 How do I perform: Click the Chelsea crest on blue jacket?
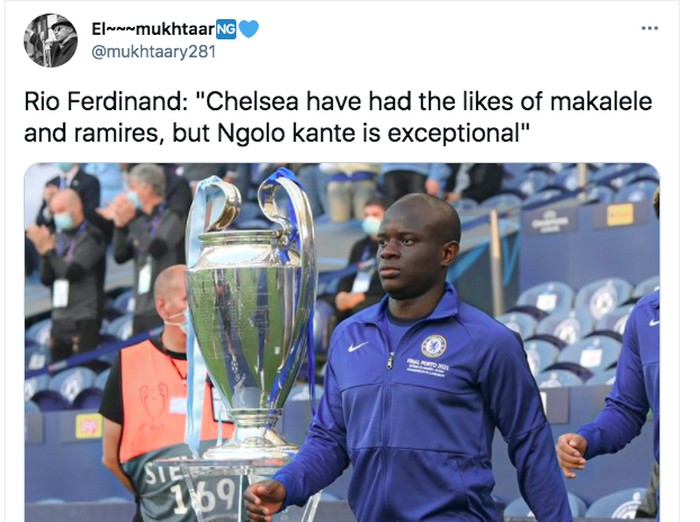(x=433, y=346)
